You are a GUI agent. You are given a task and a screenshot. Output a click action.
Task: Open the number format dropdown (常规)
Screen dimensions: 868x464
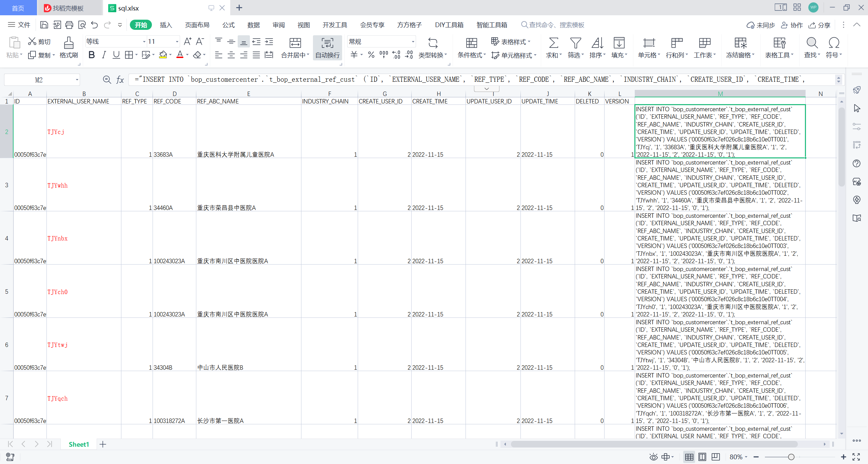point(413,42)
